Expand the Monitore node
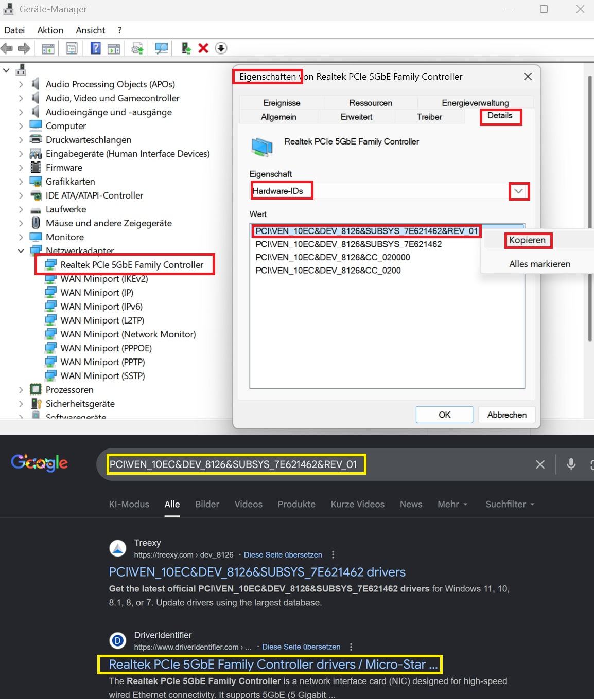Image resolution: width=594 pixels, height=700 pixels. click(21, 237)
